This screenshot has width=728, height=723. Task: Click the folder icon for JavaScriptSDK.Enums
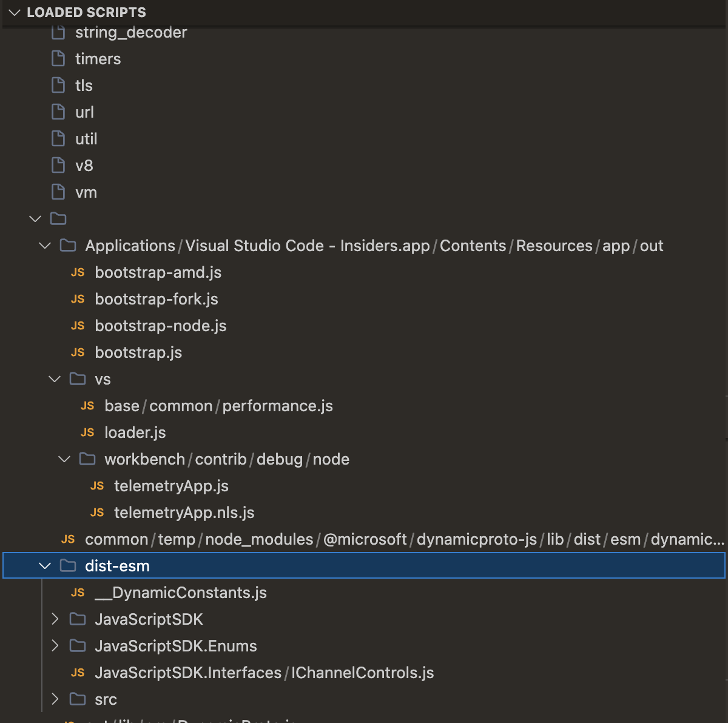pyautogui.click(x=78, y=645)
